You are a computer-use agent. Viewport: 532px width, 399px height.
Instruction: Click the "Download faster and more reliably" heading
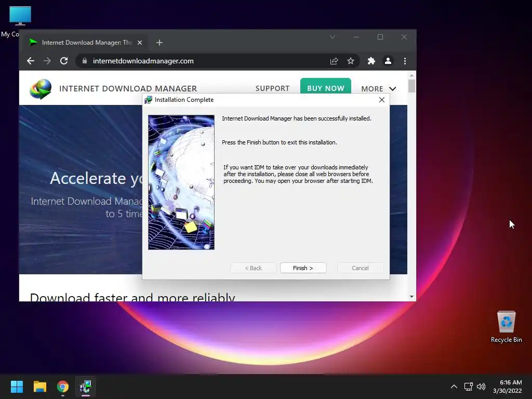[132, 297]
